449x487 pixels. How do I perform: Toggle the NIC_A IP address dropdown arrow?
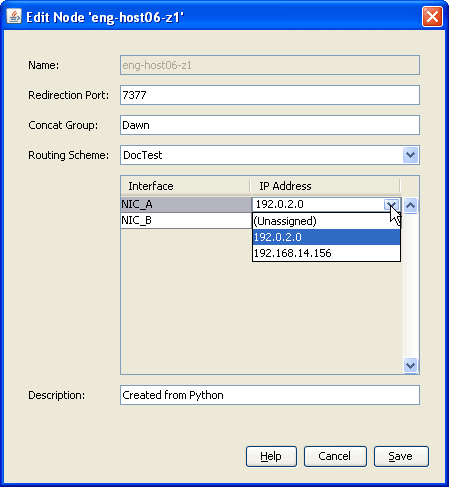[x=391, y=204]
